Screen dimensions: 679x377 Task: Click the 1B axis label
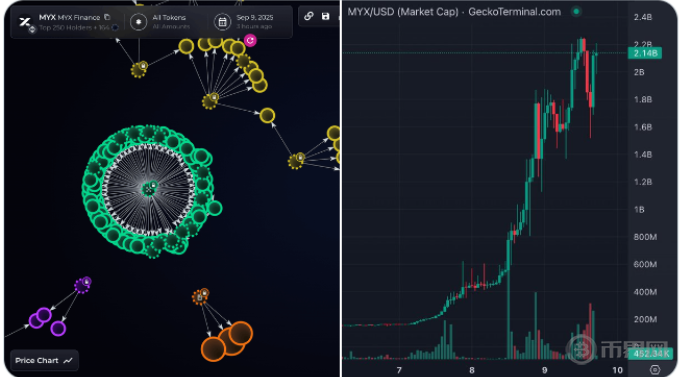(x=639, y=209)
